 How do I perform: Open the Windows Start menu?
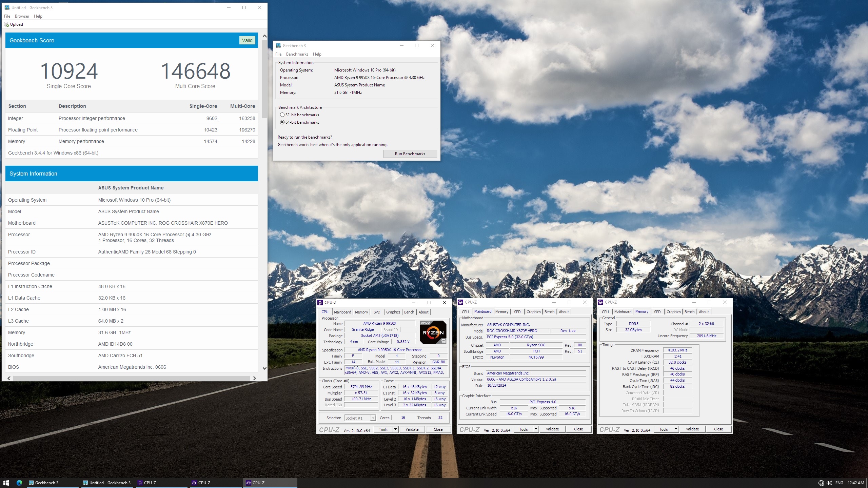6,483
